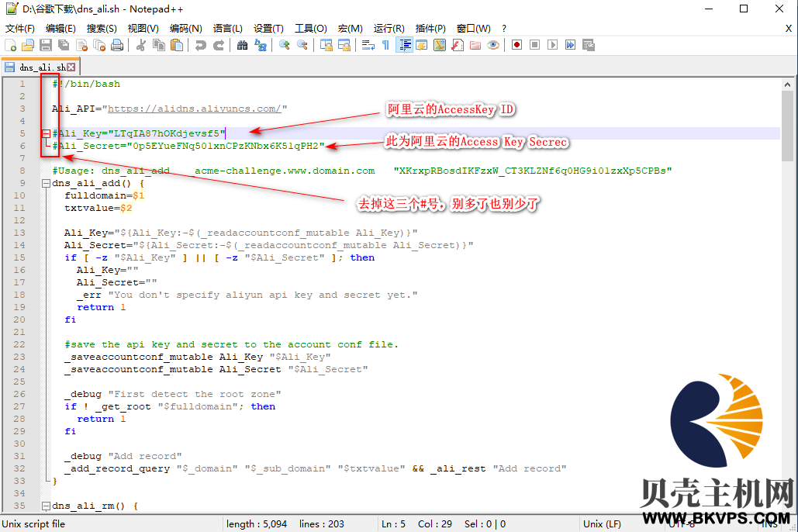This screenshot has width=798, height=532.
Task: Open the 语言(L) menu
Action: tap(227, 29)
